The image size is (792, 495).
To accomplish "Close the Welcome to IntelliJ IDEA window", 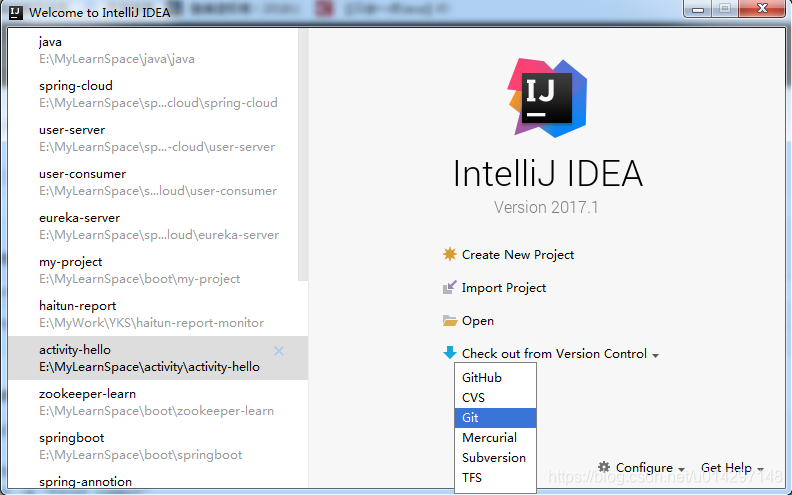I will coord(762,9).
